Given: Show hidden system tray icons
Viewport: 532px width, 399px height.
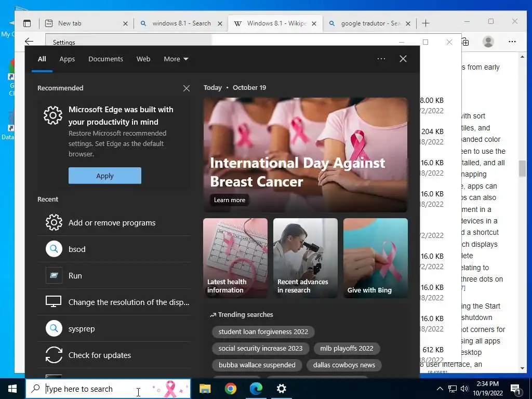Looking at the screenshot, I should (440, 389).
